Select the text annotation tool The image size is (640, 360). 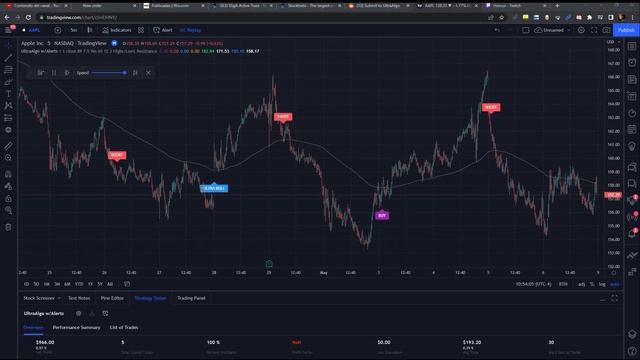pyautogui.click(x=8, y=94)
